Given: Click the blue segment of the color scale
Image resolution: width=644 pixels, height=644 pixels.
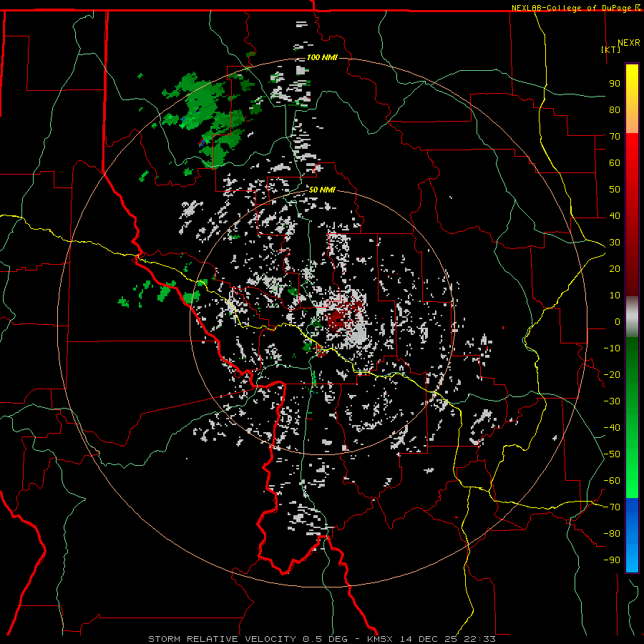Looking at the screenshot, I should 632,535.
